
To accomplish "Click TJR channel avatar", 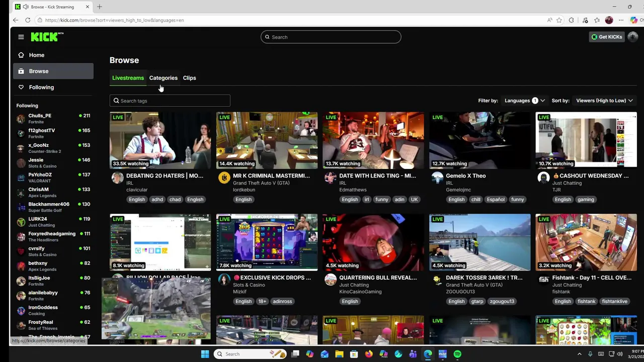I will 543,177.
